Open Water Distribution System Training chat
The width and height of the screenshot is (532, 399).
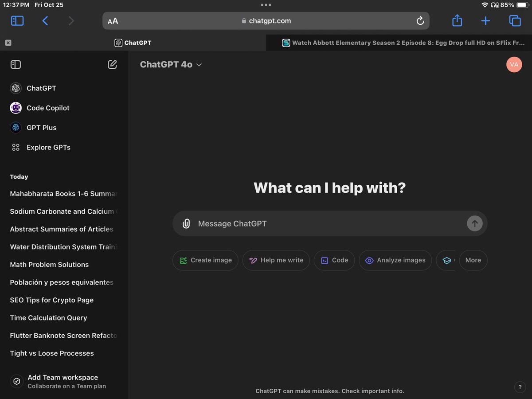(x=64, y=247)
